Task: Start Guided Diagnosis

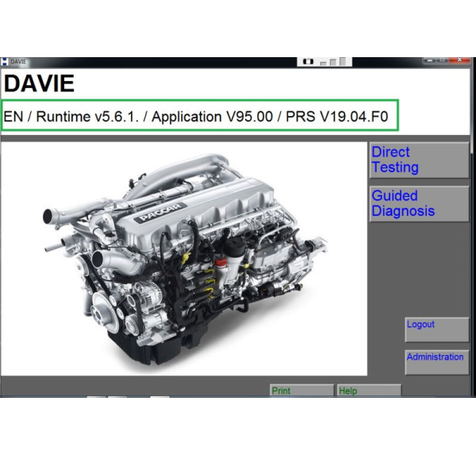Action: pos(419,203)
